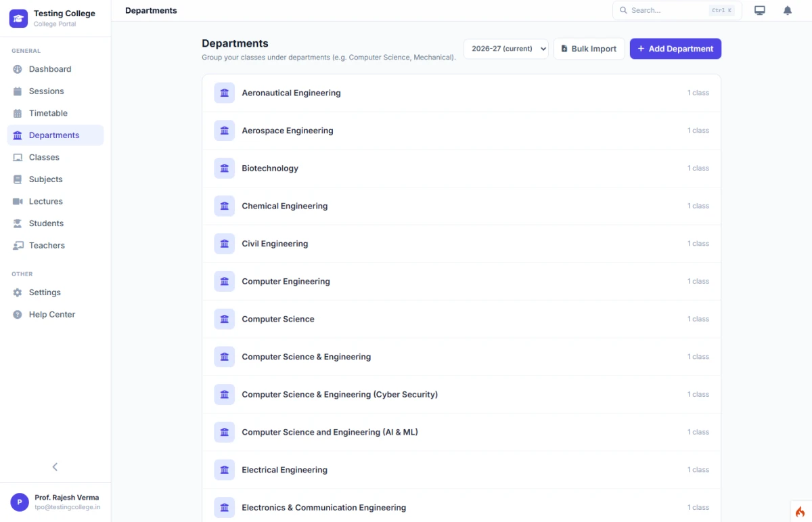The image size is (812, 522).
Task: Click the Subjects book icon
Action: pyautogui.click(x=18, y=179)
